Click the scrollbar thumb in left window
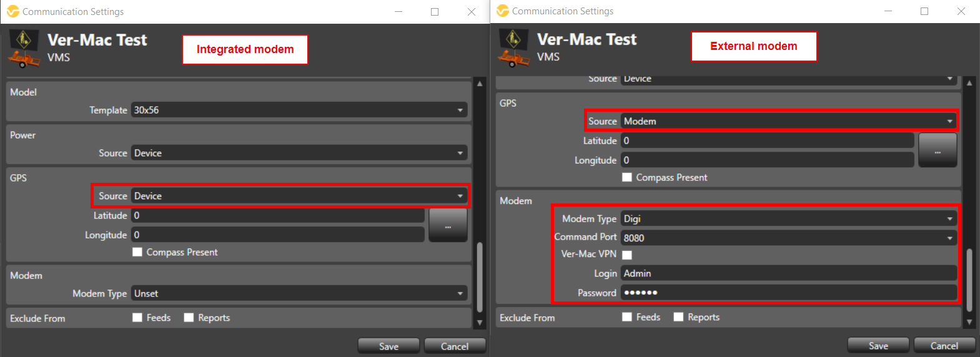This screenshot has height=357, width=980. pyautogui.click(x=480, y=276)
